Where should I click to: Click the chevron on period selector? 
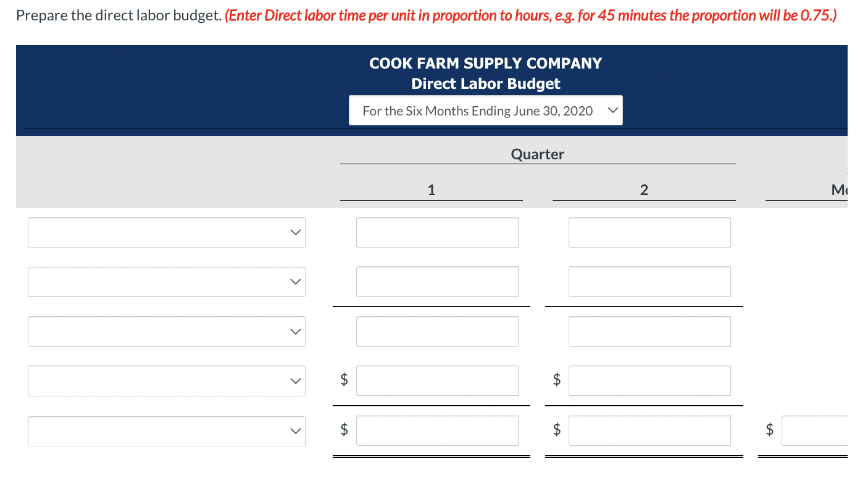[612, 111]
